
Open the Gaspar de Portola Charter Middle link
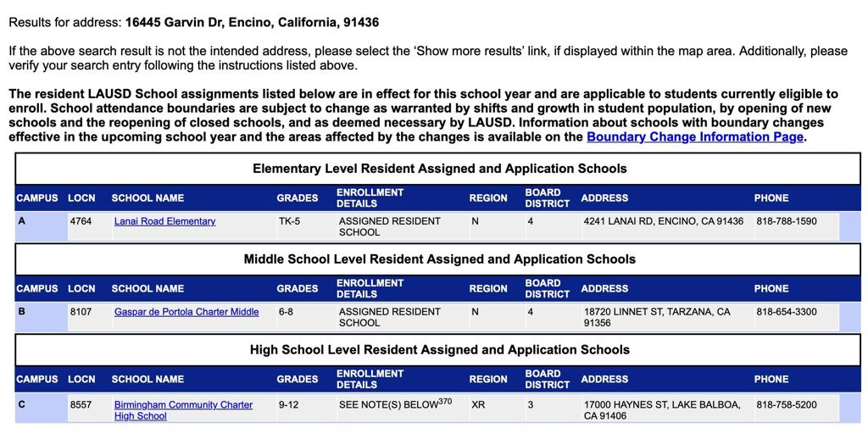click(x=186, y=312)
